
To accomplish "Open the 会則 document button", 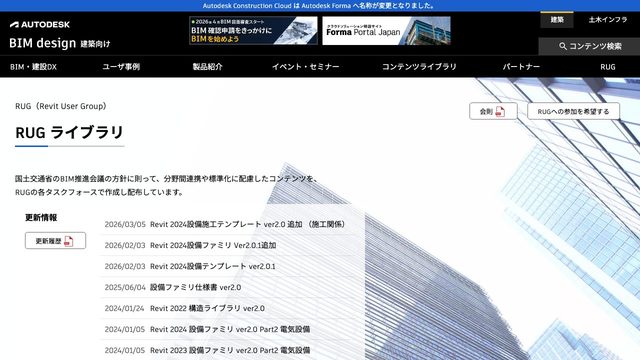I will pos(493,111).
